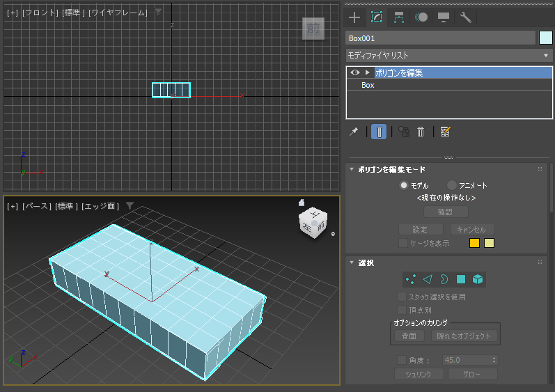The width and height of the screenshot is (555, 392).
Task: Select Border sub-object level icon
Action: pos(444,279)
